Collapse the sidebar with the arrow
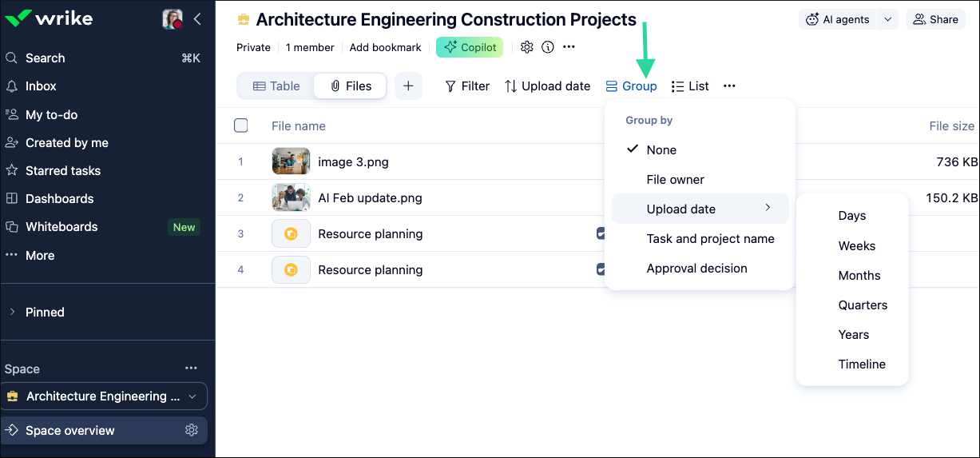Viewport: 980px width, 458px height. pyautogui.click(x=197, y=19)
